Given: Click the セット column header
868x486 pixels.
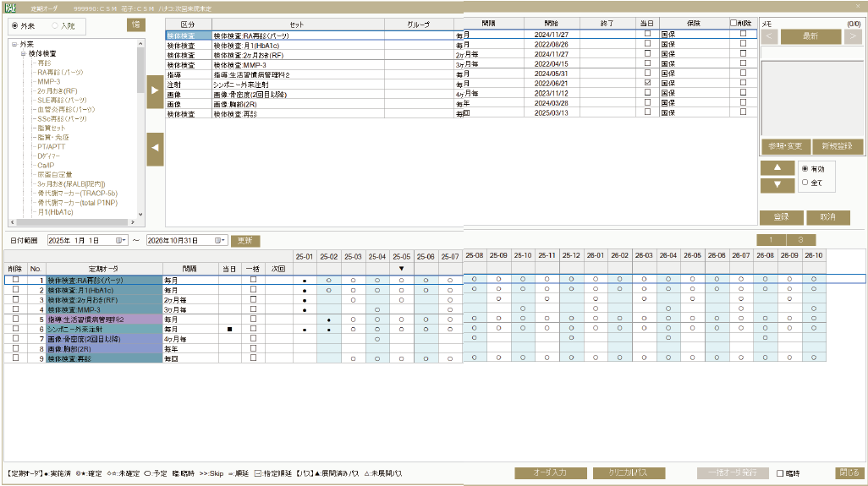Looking at the screenshot, I should pyautogui.click(x=298, y=25).
